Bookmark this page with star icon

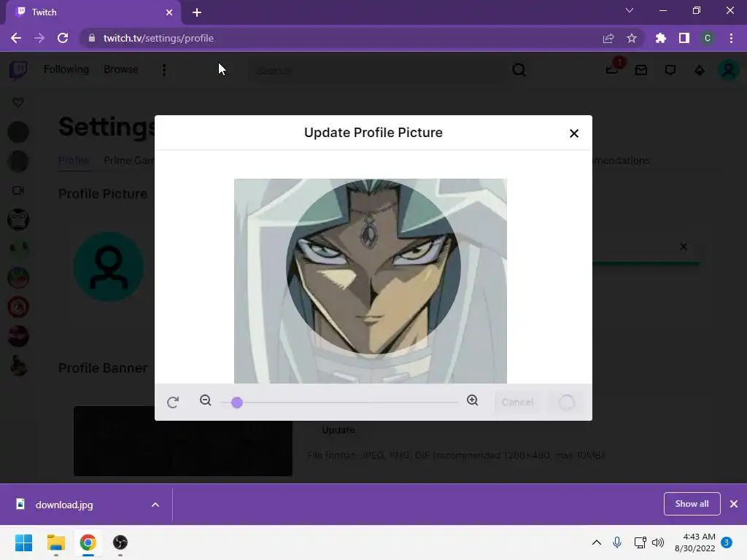tap(632, 38)
